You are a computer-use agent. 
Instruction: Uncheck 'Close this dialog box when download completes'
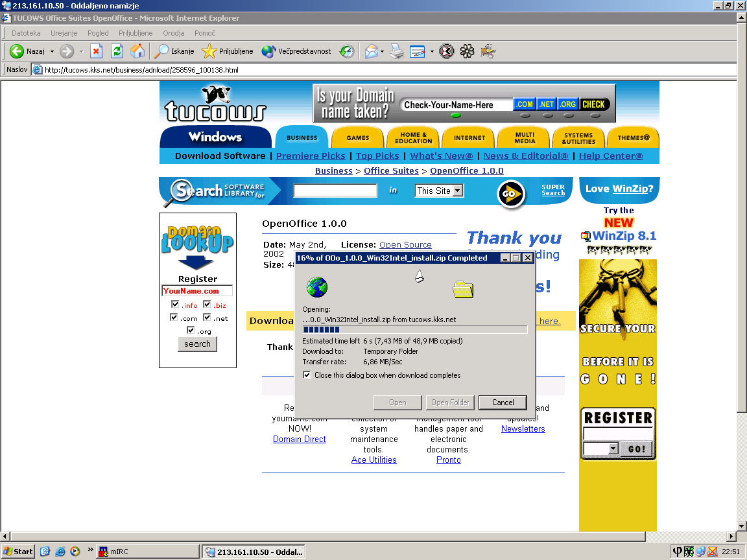coord(307,375)
